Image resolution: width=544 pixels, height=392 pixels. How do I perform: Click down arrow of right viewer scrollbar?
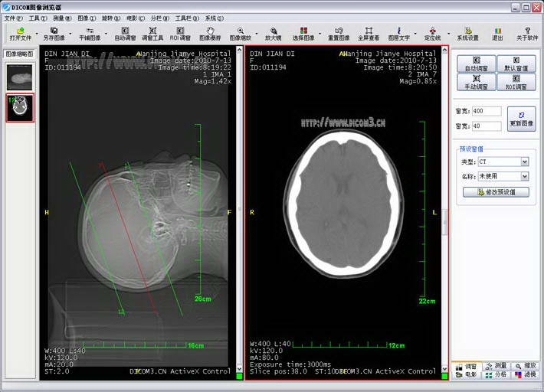[444, 369]
